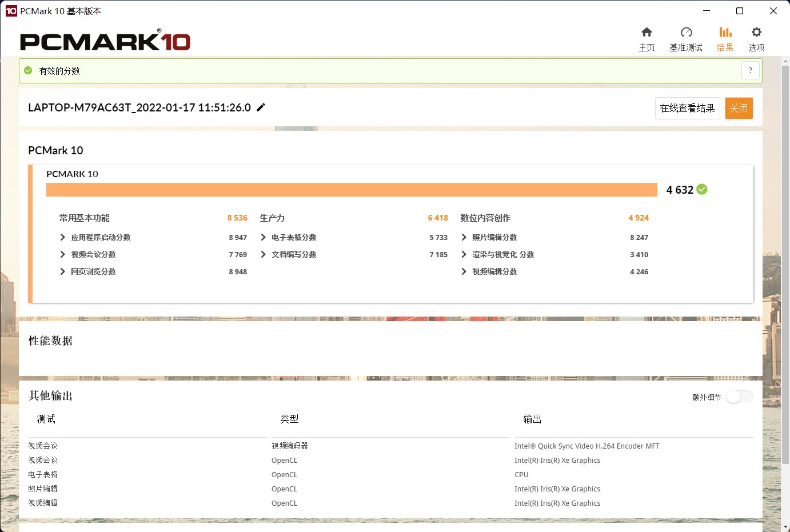This screenshot has height=532, width=790.
Task: Click the 数位内容创作 score 4 924
Action: coord(639,218)
